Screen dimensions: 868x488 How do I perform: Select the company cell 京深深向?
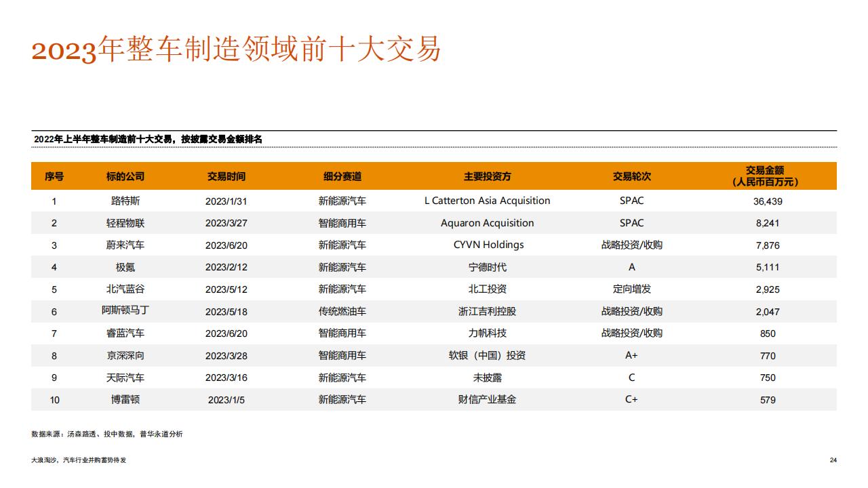click(x=125, y=355)
